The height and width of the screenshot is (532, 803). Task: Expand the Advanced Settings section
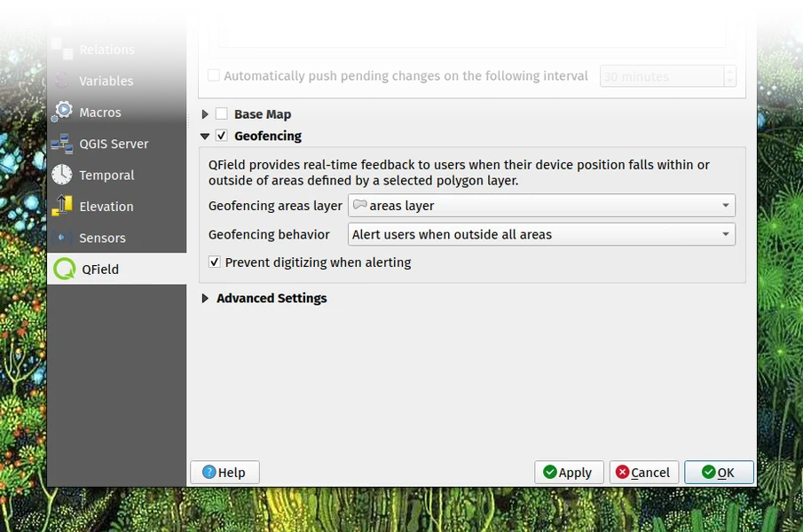206,299
